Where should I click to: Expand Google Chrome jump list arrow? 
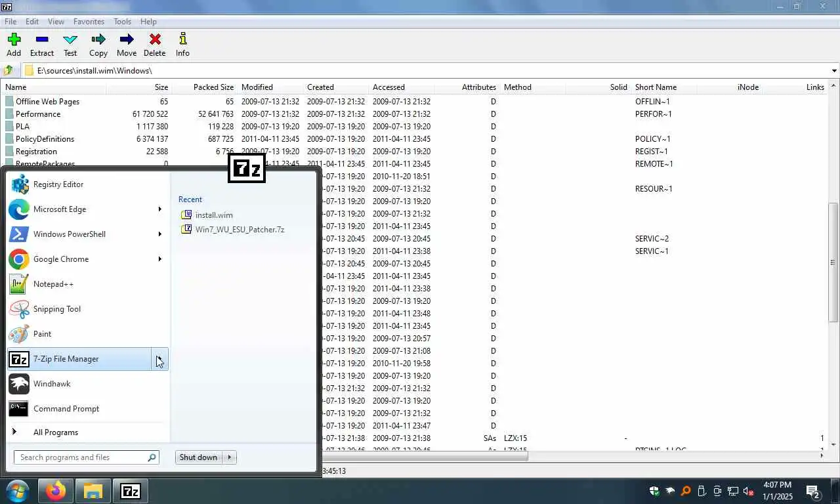tap(159, 259)
